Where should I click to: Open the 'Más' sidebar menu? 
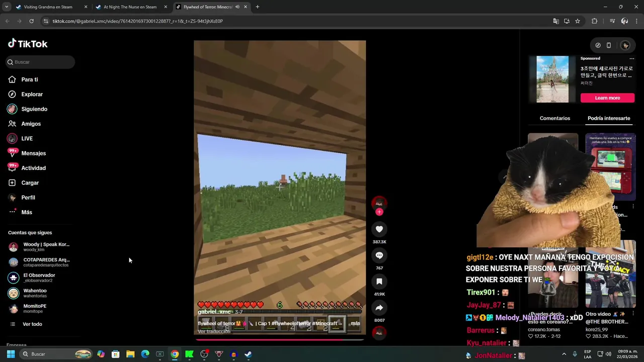coord(27,212)
